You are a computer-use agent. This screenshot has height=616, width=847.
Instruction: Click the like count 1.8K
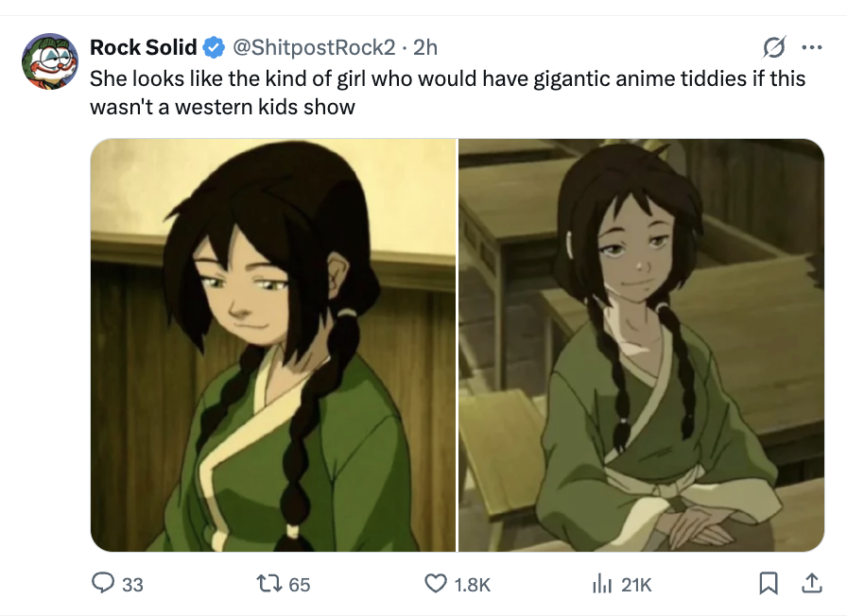472,585
